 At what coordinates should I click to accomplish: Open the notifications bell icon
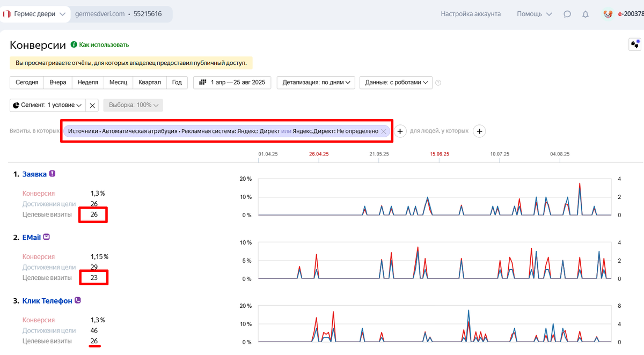tap(586, 14)
